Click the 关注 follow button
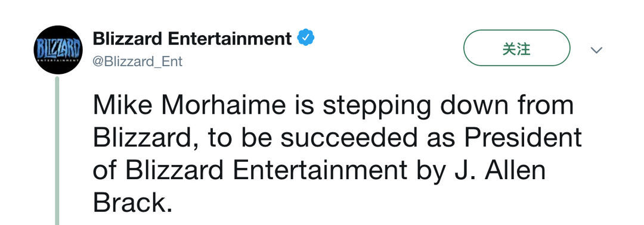 pyautogui.click(x=516, y=48)
